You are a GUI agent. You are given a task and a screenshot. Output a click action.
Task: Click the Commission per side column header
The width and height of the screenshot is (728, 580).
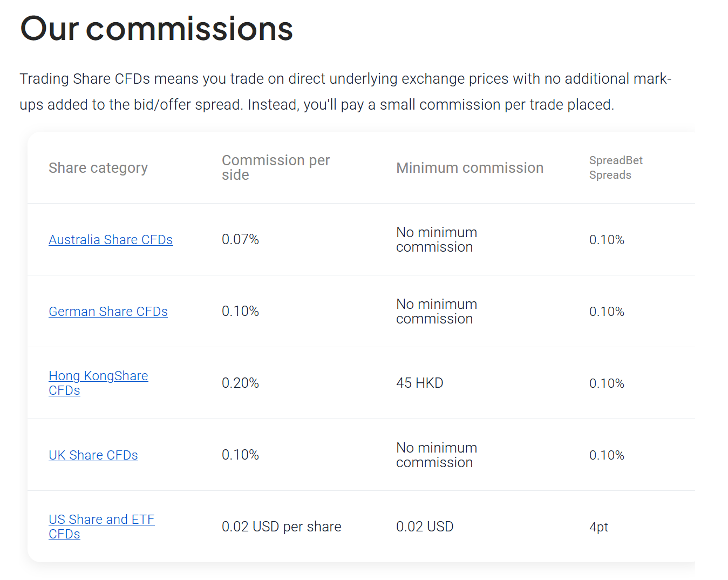pyautogui.click(x=276, y=167)
